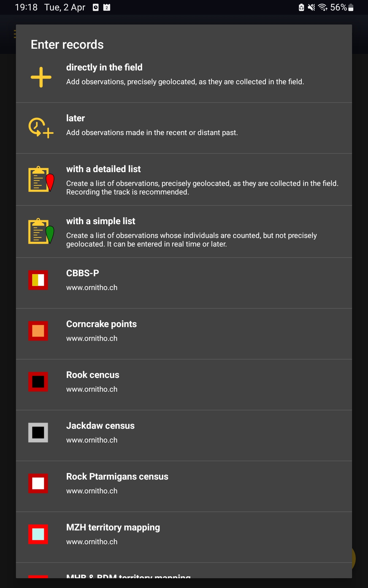368x588 pixels.
Task: Tap the yellow plus icon for field entry
Action: coord(41,77)
